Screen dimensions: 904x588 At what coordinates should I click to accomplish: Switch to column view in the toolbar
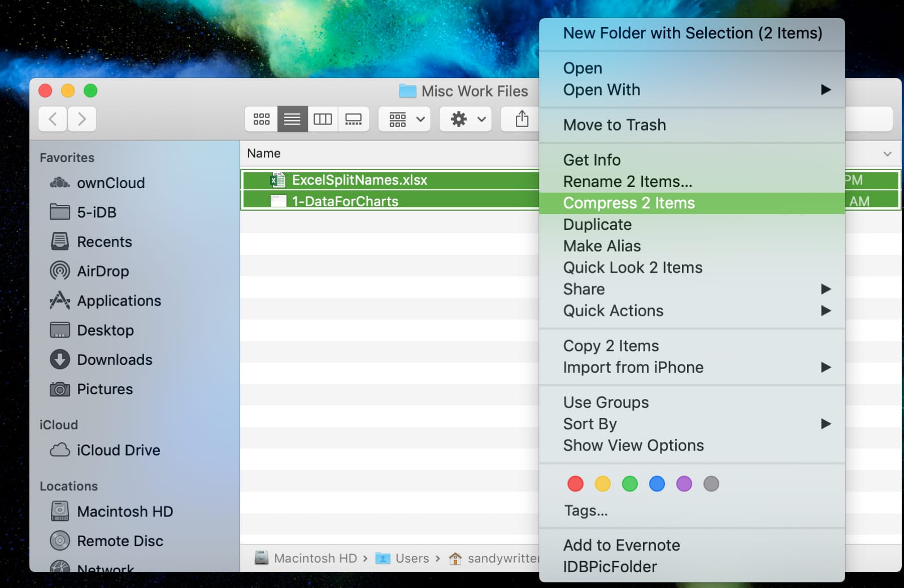323,119
